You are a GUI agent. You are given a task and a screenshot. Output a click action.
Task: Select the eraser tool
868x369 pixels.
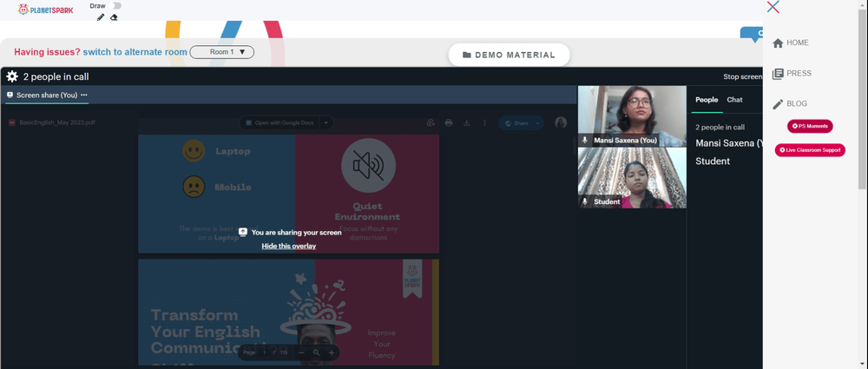pos(114,17)
